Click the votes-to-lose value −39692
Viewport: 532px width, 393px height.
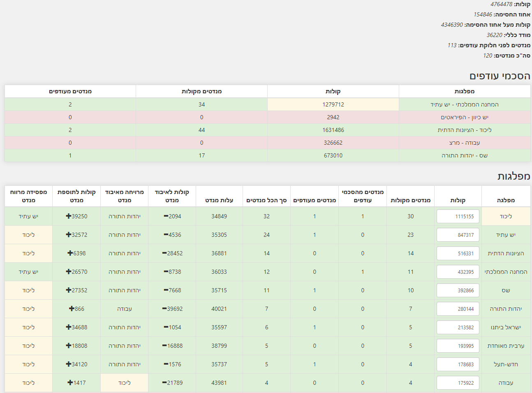(172, 309)
